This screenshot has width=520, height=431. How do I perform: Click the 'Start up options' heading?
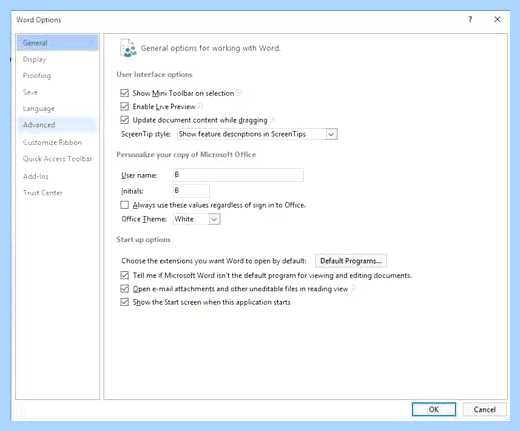(x=143, y=239)
